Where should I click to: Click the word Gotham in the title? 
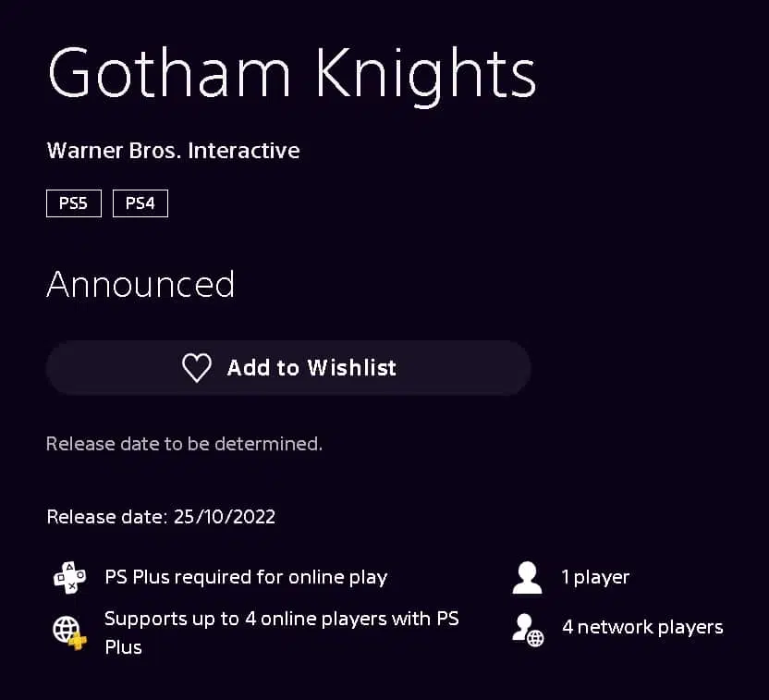coord(170,74)
